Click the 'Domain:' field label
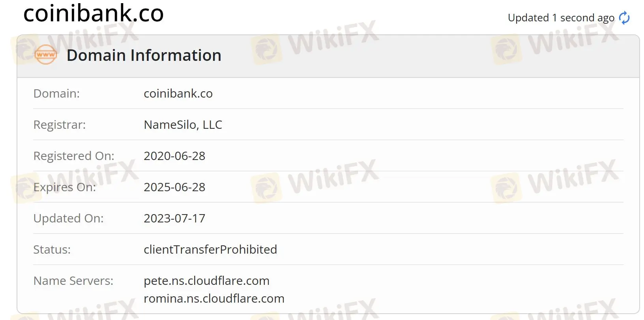644x320 pixels. pyautogui.click(x=56, y=94)
